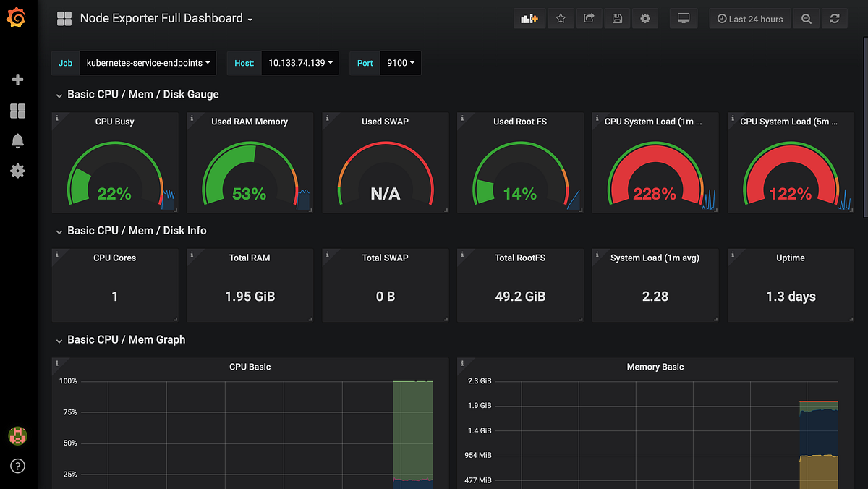
Task: Refresh the dashboard
Action: [835, 19]
